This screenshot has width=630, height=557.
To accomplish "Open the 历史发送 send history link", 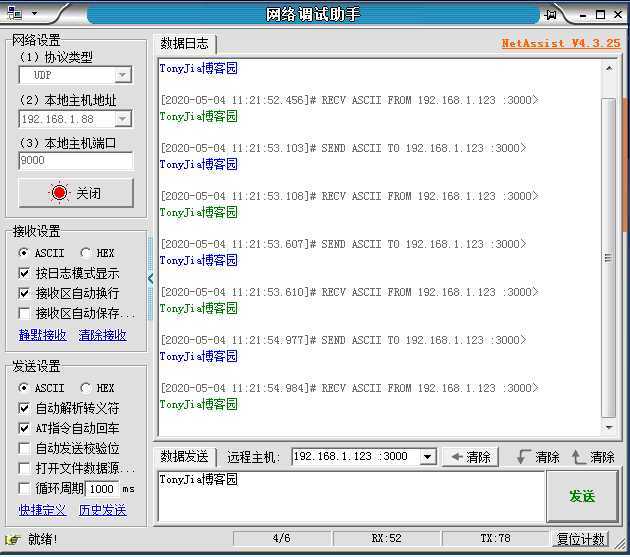I will pos(102,510).
